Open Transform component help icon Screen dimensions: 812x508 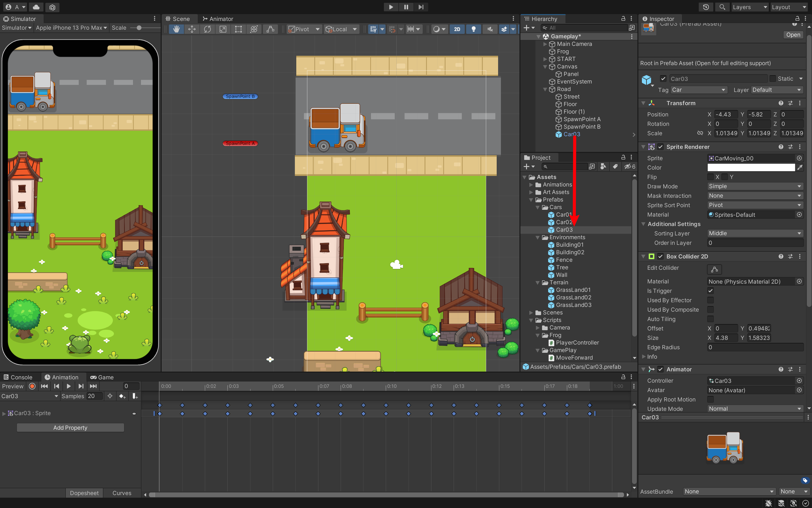tap(781, 103)
